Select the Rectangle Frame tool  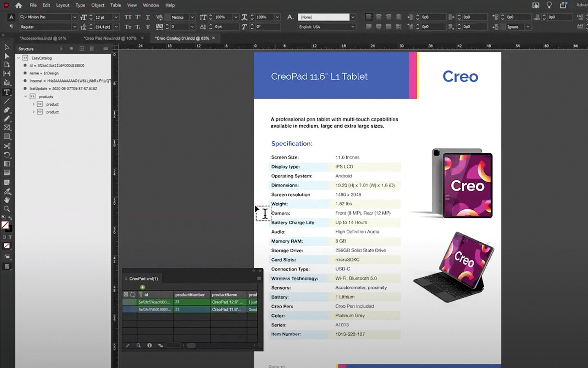coord(7,128)
